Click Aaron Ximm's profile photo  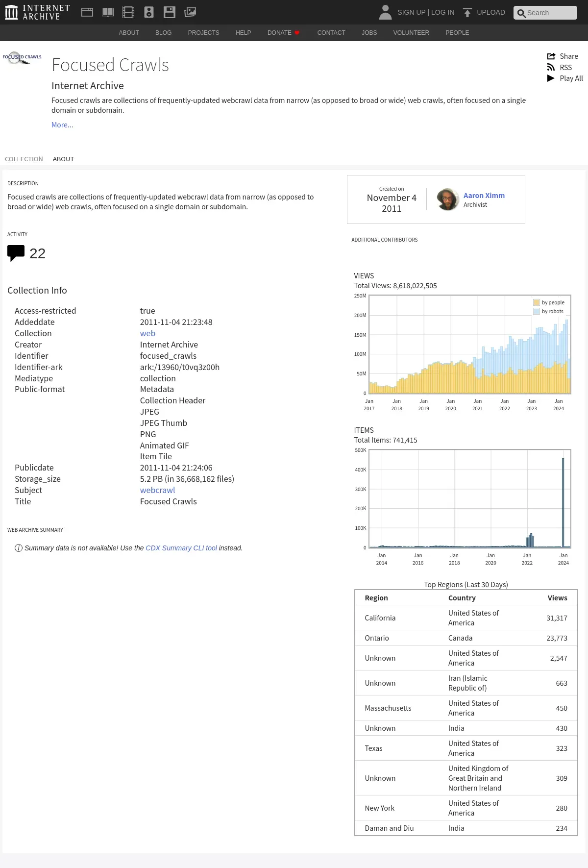pos(448,199)
